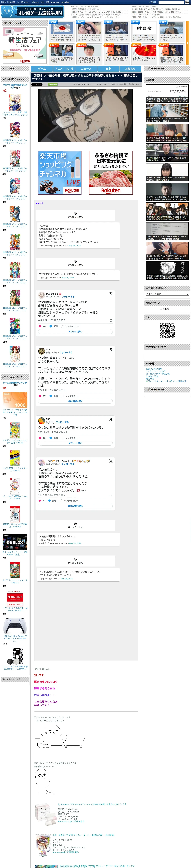This screenshot has height=868, width=191.
Task: Open info icon on the 午前9:23 tweet
Action: (x=111, y=495)
